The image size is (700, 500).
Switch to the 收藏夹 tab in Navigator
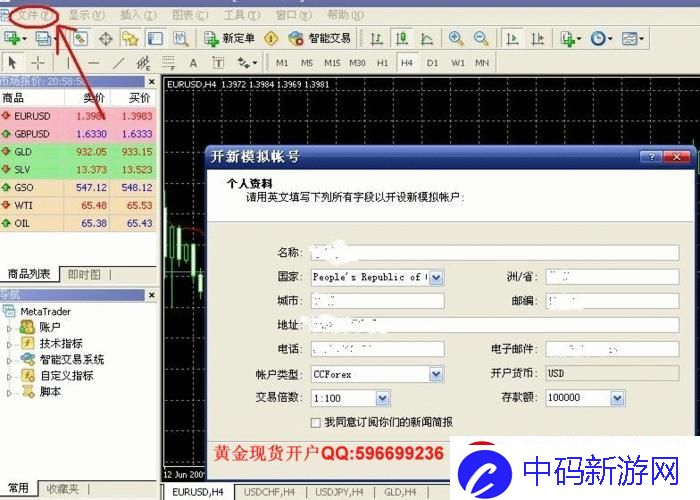(x=62, y=489)
